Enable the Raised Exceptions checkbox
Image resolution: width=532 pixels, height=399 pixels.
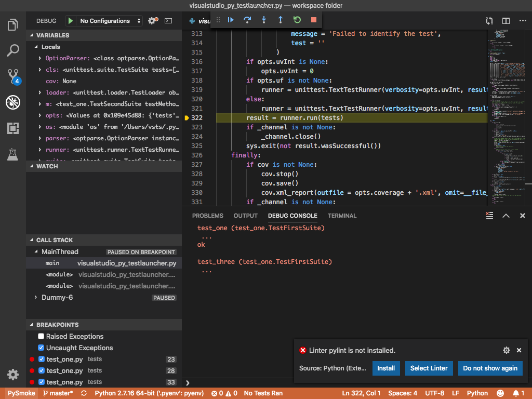point(41,336)
